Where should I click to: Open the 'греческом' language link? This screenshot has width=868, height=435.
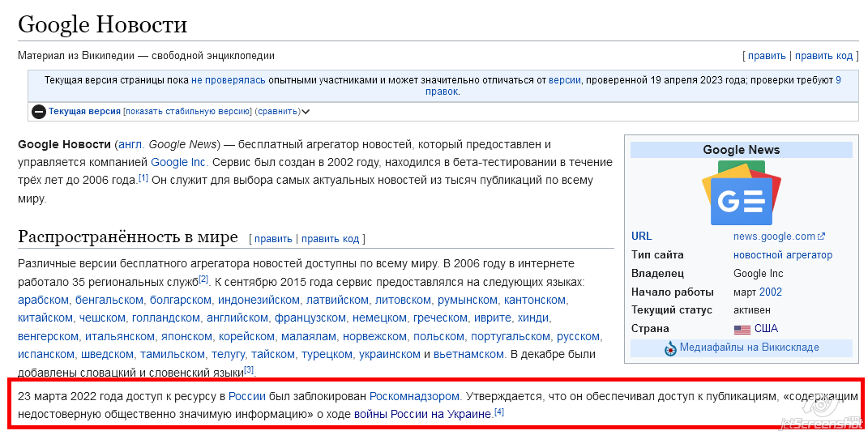440,318
